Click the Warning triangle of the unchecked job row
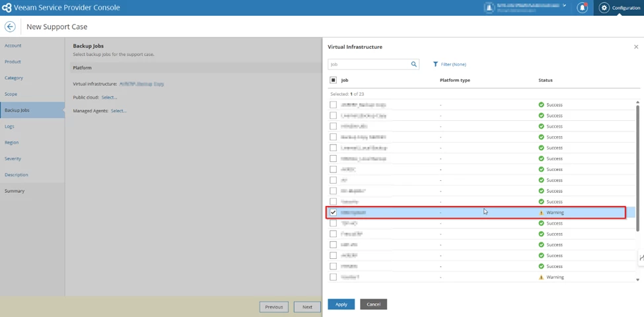644x317 pixels. (542, 277)
